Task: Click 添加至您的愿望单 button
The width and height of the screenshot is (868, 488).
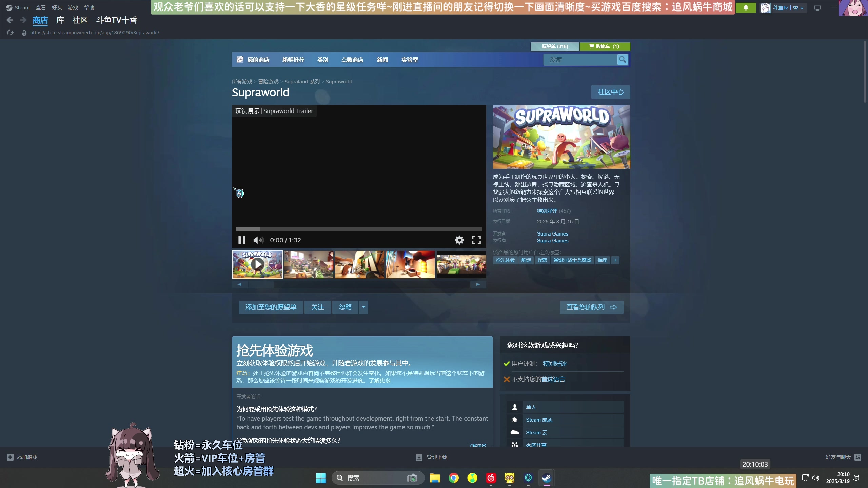Action: [271, 307]
